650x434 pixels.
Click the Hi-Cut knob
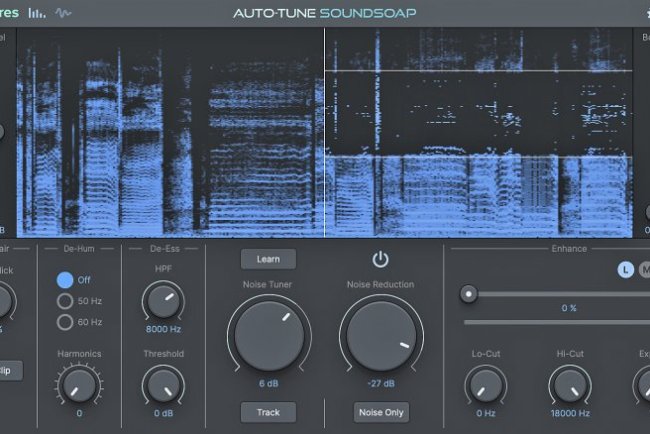570,386
